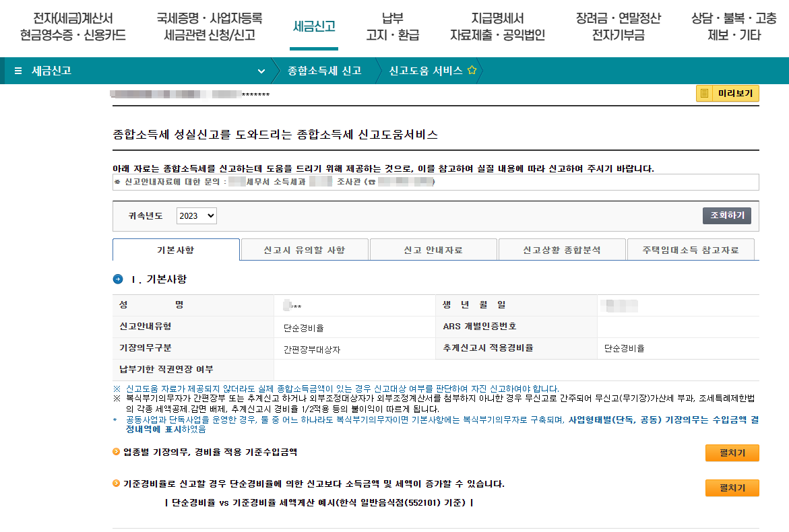Click the 조회하기 button

726,215
